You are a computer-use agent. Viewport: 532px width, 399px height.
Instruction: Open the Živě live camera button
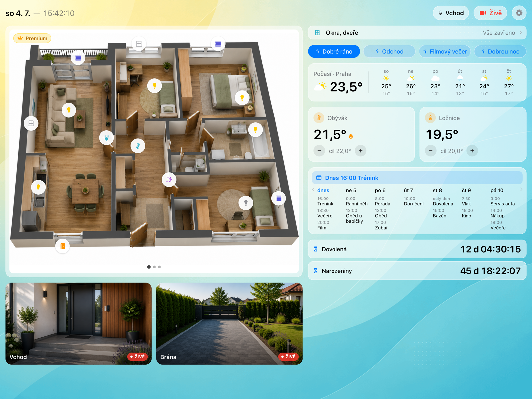point(490,13)
